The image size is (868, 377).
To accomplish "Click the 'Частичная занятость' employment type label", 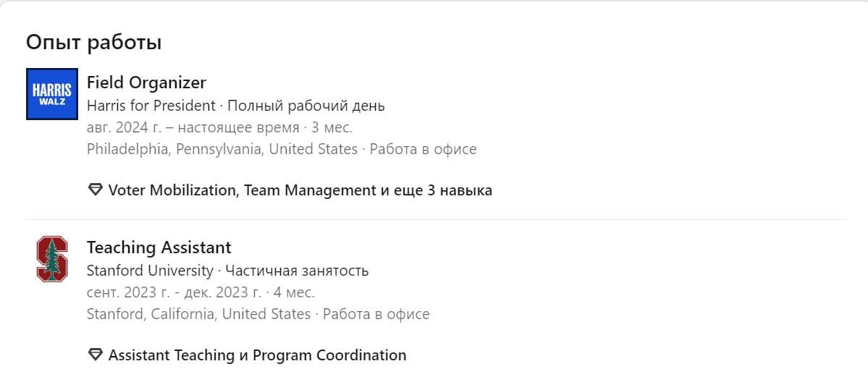I will coord(298,271).
